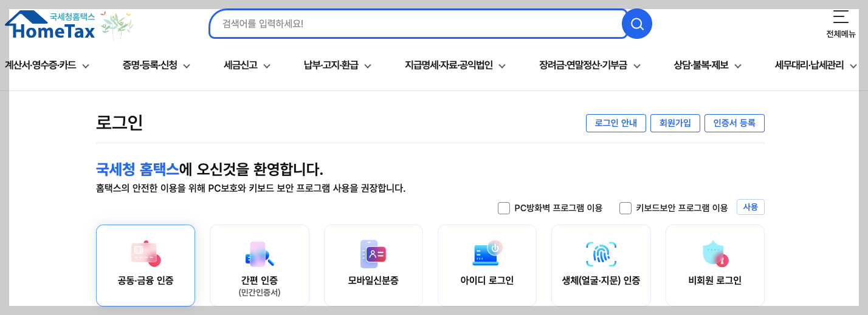Viewport: 868px width, 315px height.
Task: Expand chevron next to 계산서·영수증·카드
Action: 86,66
